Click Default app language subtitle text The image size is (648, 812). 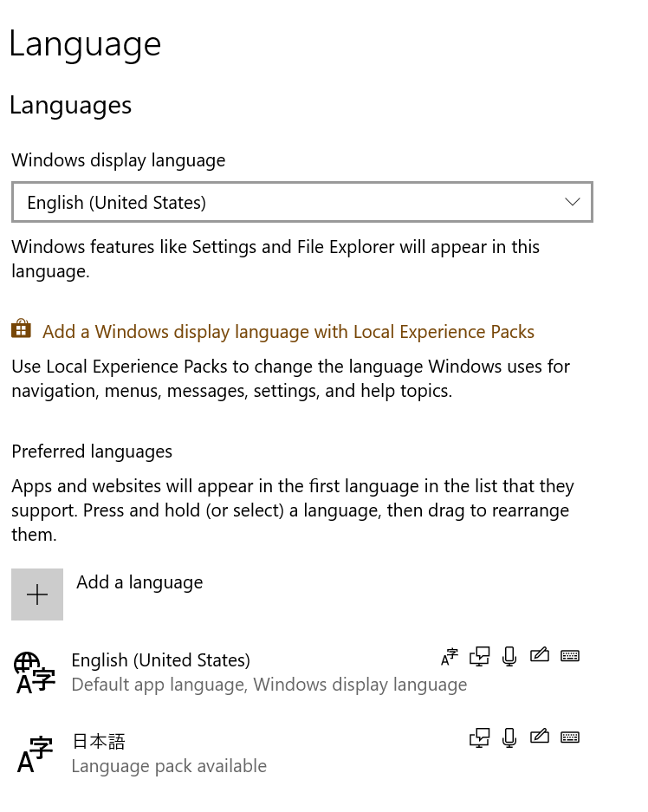click(x=269, y=685)
